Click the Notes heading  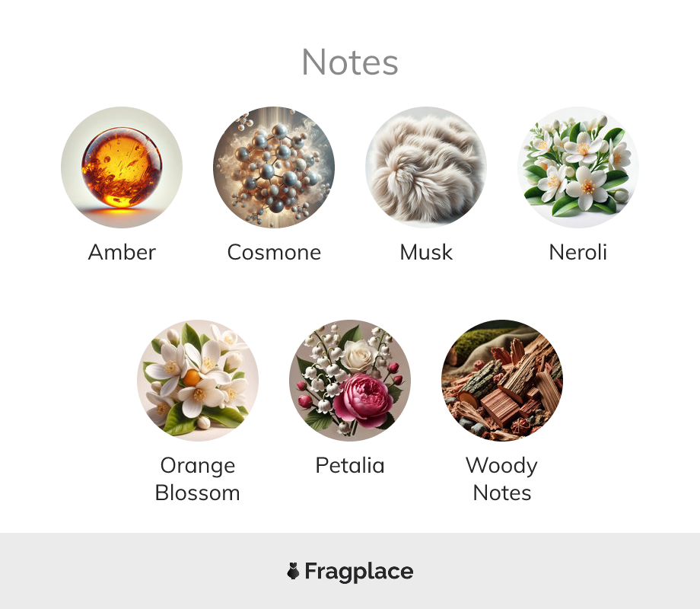click(350, 62)
